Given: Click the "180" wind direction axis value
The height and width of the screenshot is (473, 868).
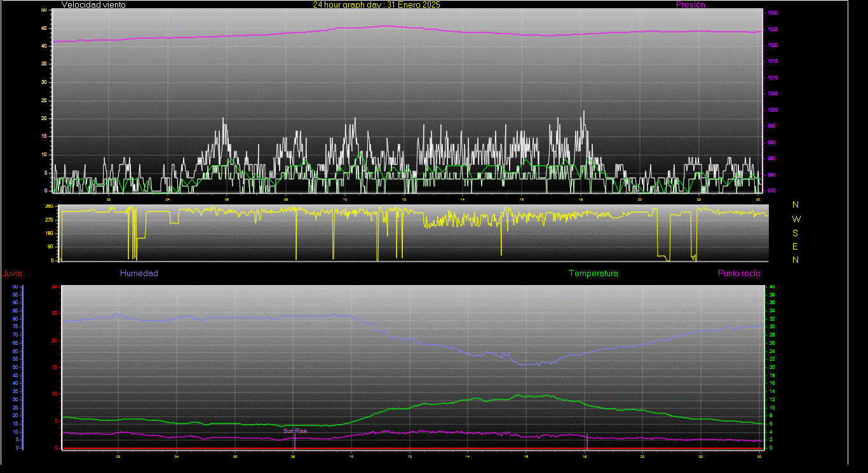Looking at the screenshot, I should click(x=49, y=234).
